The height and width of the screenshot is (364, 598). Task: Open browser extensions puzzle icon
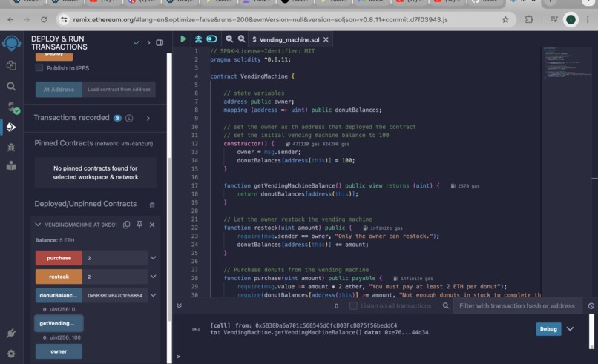[x=529, y=19]
